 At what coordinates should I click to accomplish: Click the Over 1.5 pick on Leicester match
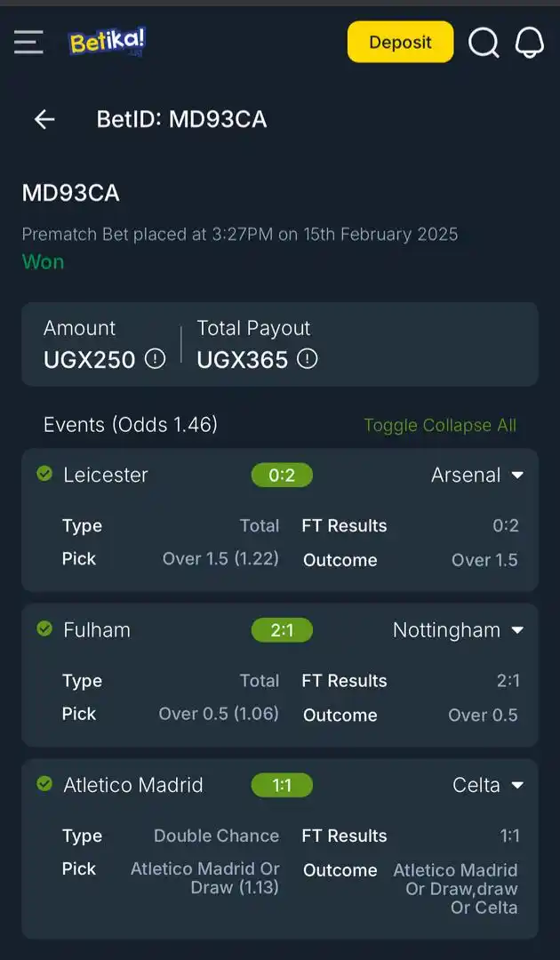click(x=220, y=558)
